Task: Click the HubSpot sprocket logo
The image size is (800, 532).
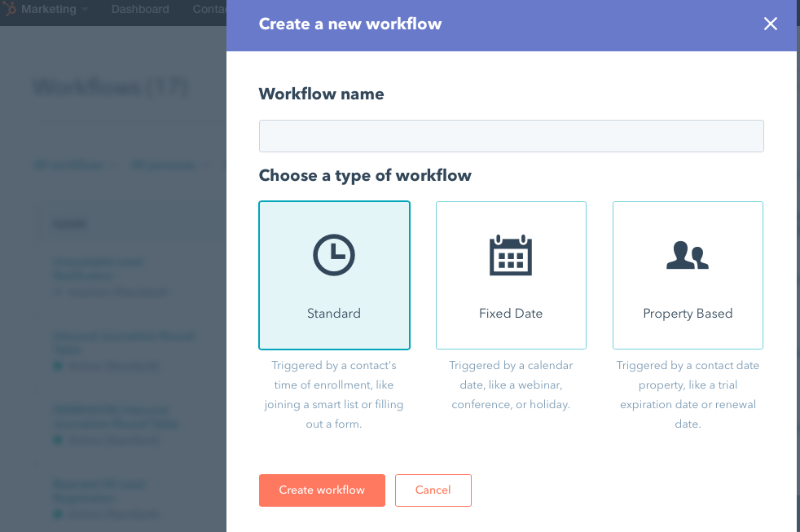Action: [x=10, y=10]
